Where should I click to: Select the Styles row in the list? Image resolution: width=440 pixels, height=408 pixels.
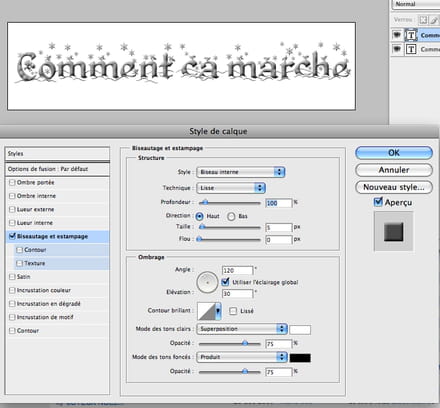coord(57,154)
